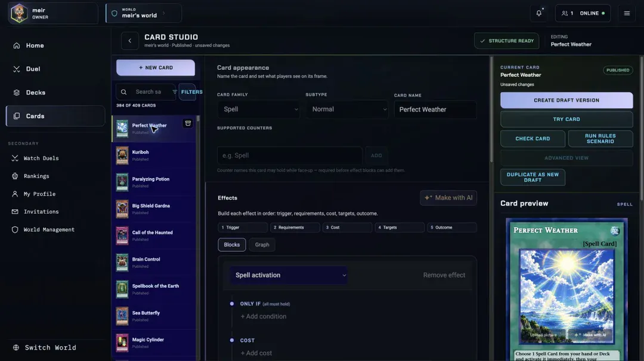The height and width of the screenshot is (361, 644).
Task: Open the Filters dropdown
Action: 188,92
